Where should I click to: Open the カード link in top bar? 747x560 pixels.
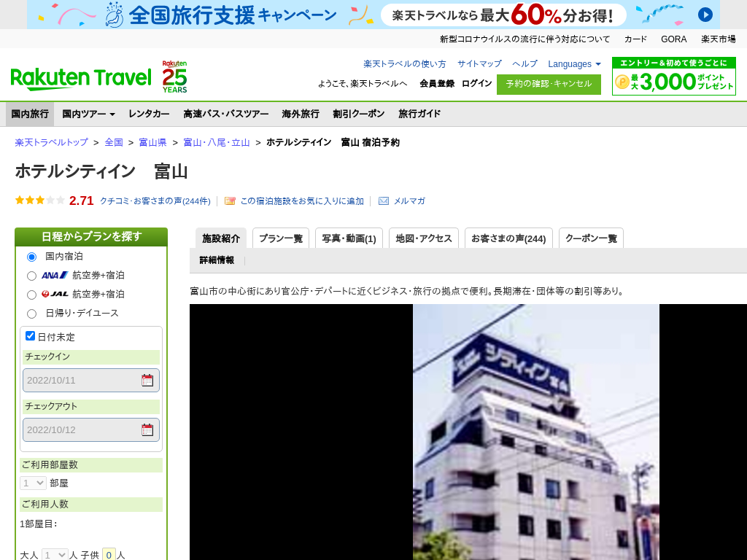[x=635, y=39]
